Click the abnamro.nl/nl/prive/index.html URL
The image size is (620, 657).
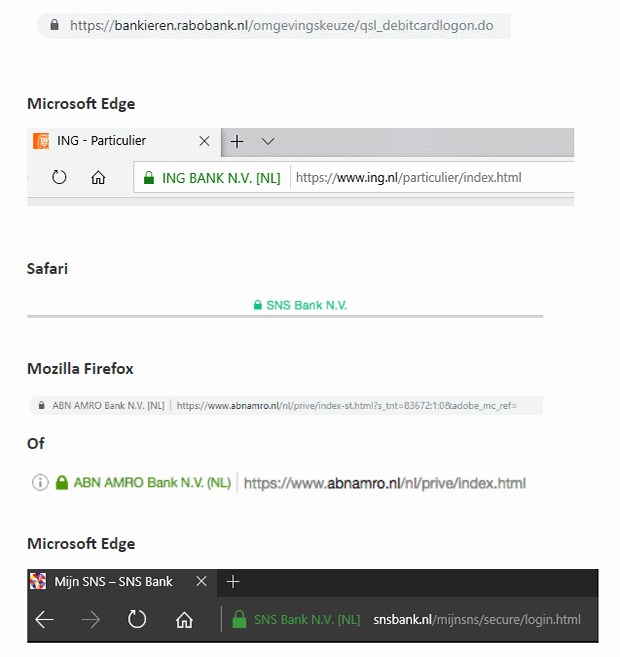(x=385, y=483)
